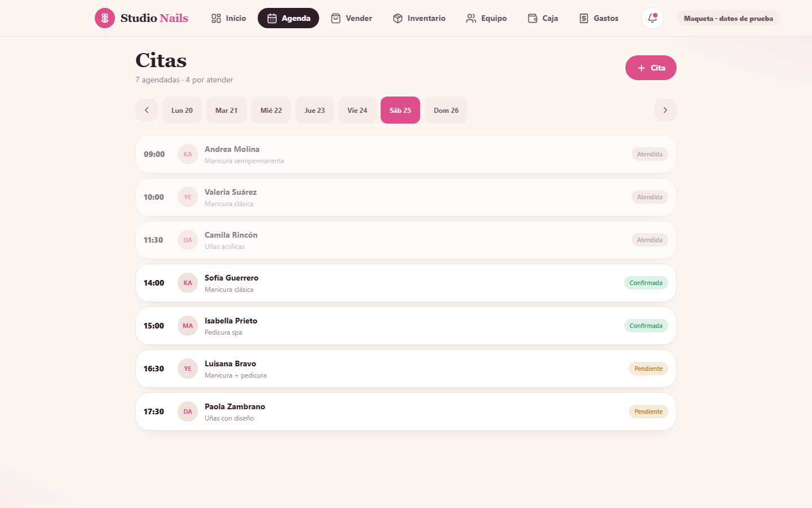Screen dimensions: 812x508
Task: Advance to next week with right chevron
Action: click(665, 110)
